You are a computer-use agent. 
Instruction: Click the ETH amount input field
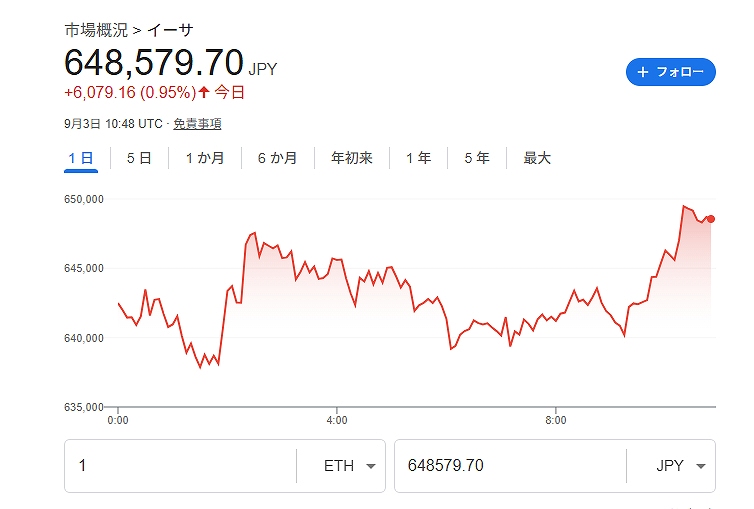point(180,466)
